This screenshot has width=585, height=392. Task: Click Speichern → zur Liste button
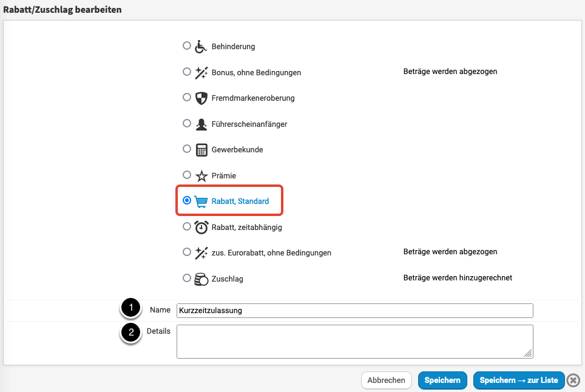tap(518, 380)
